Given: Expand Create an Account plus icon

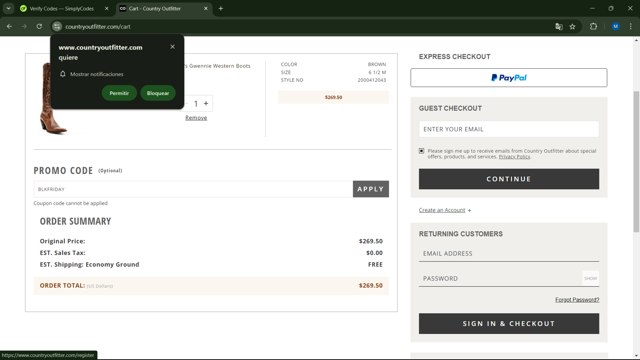Looking at the screenshot, I should click(x=469, y=210).
